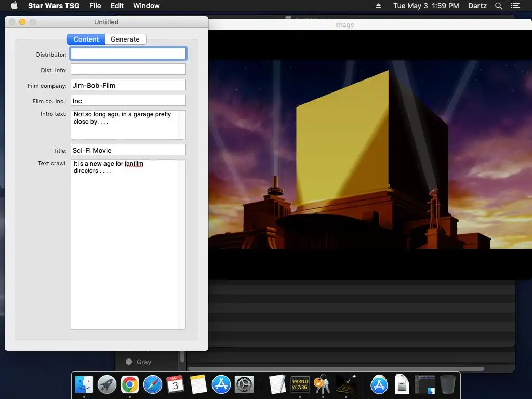Screen dimensions: 532x399
Task: Click the vertical scrollbar beside Gray item
Action: [182, 356]
